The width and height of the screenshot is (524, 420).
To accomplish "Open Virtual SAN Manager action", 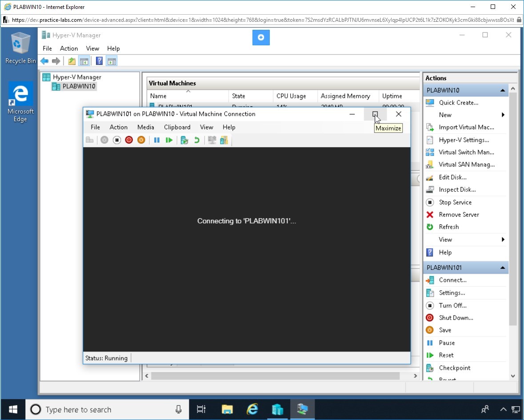I will click(x=467, y=165).
